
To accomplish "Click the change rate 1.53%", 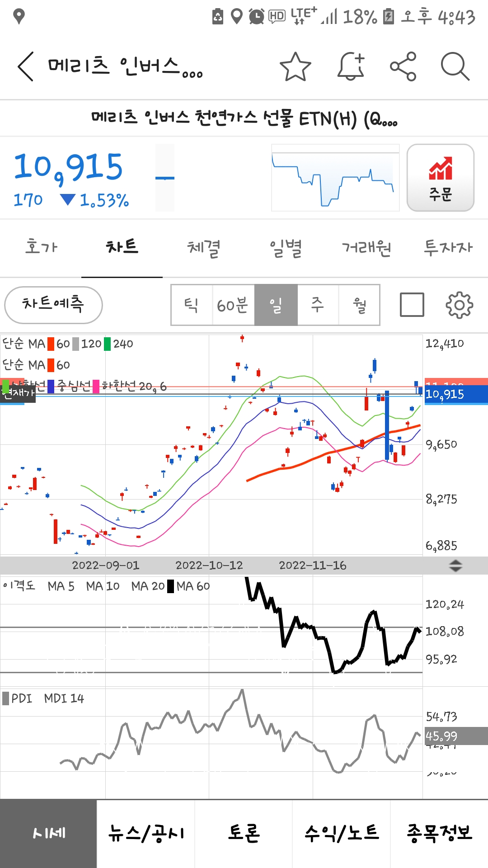I will 104,200.
